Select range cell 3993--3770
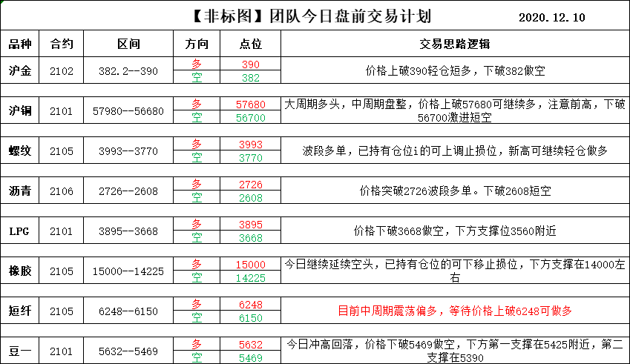This screenshot has width=630, height=364. [x=128, y=150]
